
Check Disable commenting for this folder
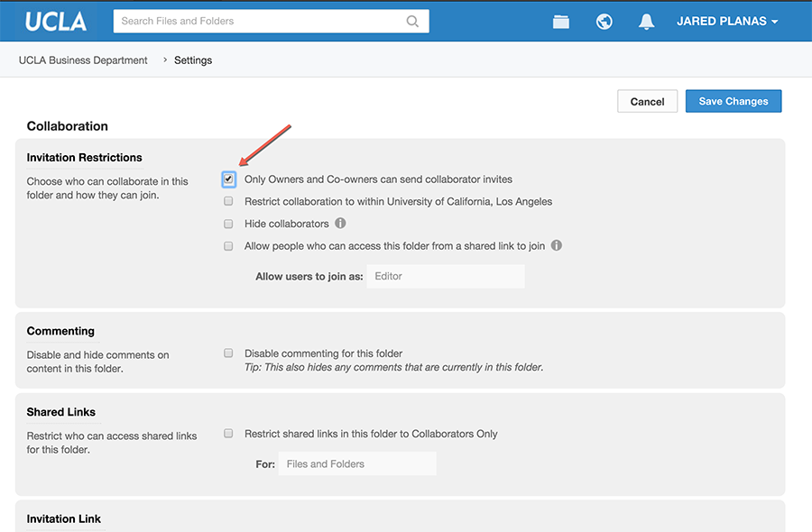228,353
